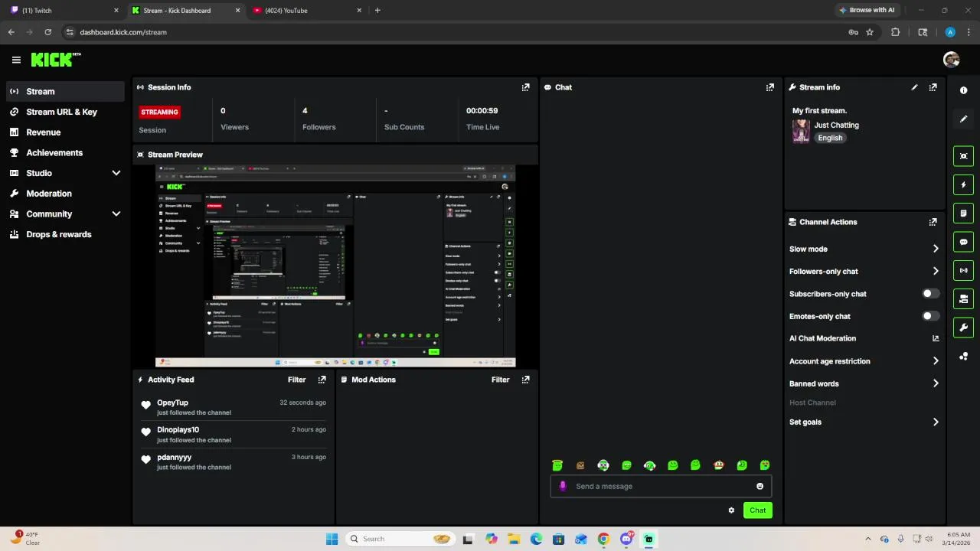This screenshot has width=980, height=551.
Task: Insert the mushroom emote
Action: (x=718, y=465)
